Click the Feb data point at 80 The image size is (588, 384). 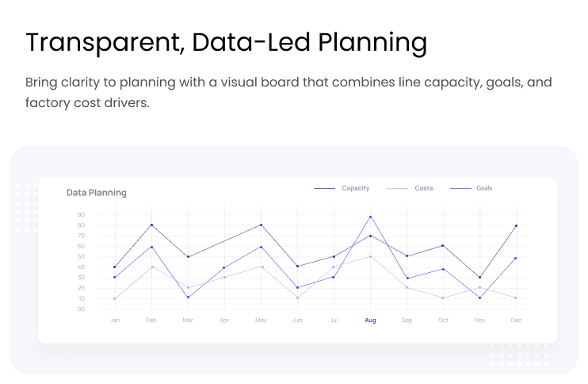[x=151, y=225]
